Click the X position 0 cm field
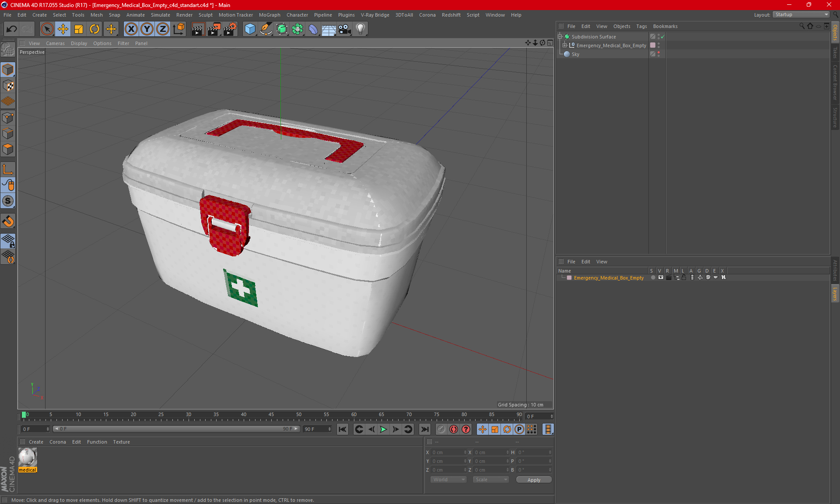This screenshot has width=840, height=504. point(448,452)
